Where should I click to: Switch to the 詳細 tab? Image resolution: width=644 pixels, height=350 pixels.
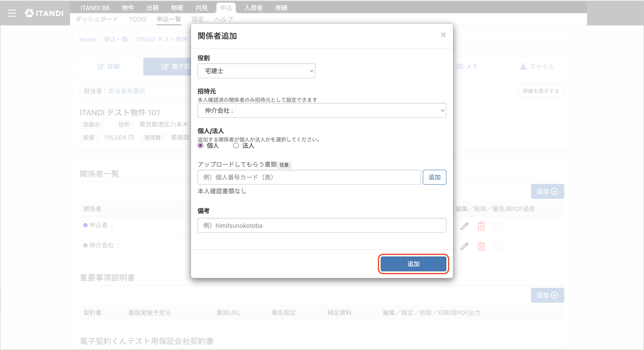coord(108,67)
